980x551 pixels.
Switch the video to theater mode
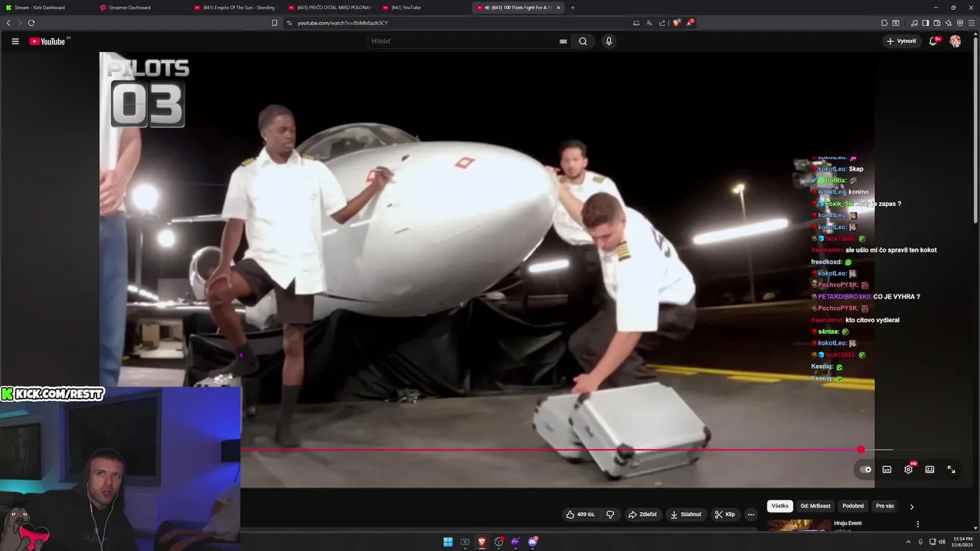click(929, 469)
